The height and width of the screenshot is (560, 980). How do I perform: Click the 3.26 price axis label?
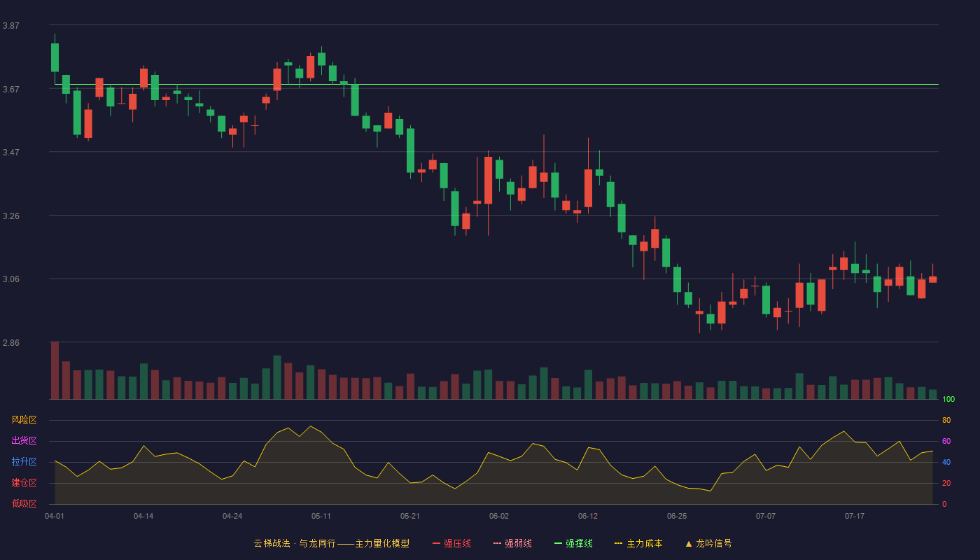tap(11, 216)
